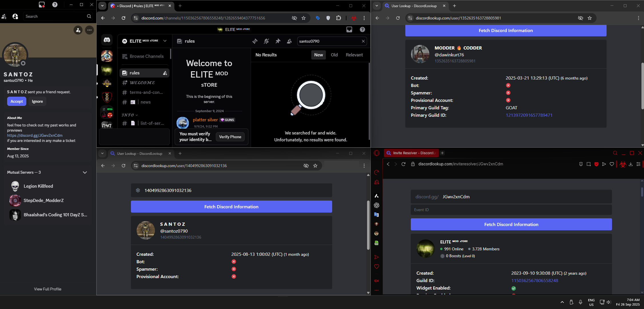Toggle bookmark star for the discord.com channel page
This screenshot has width=644, height=309.
[304, 18]
